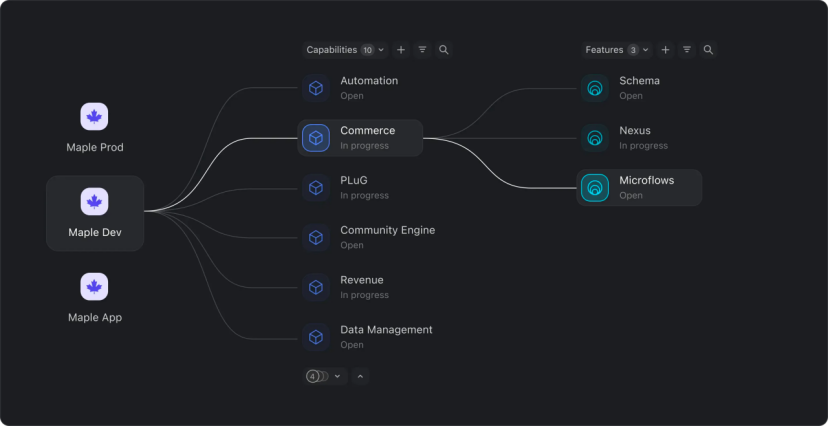Click the In progress status under Commerce

point(364,146)
